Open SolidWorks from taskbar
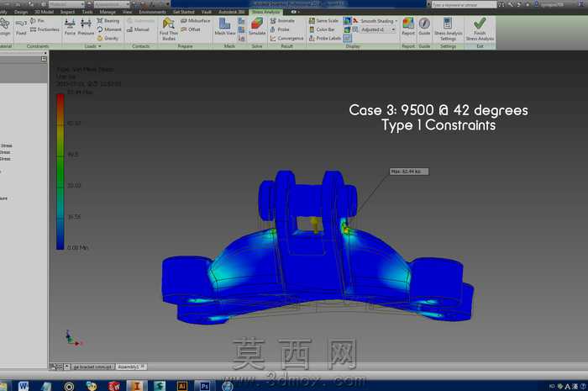 (114, 386)
